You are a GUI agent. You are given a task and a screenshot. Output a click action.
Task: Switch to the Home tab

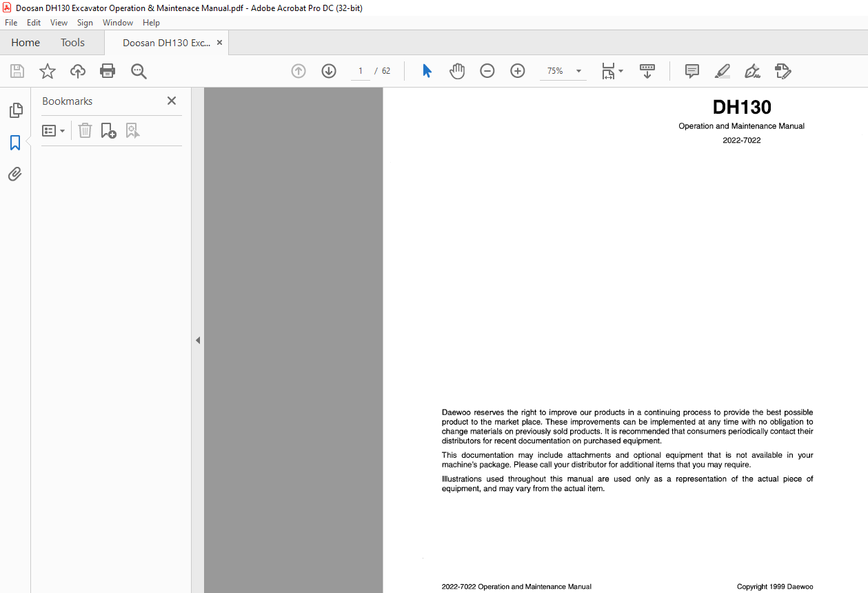pos(26,43)
